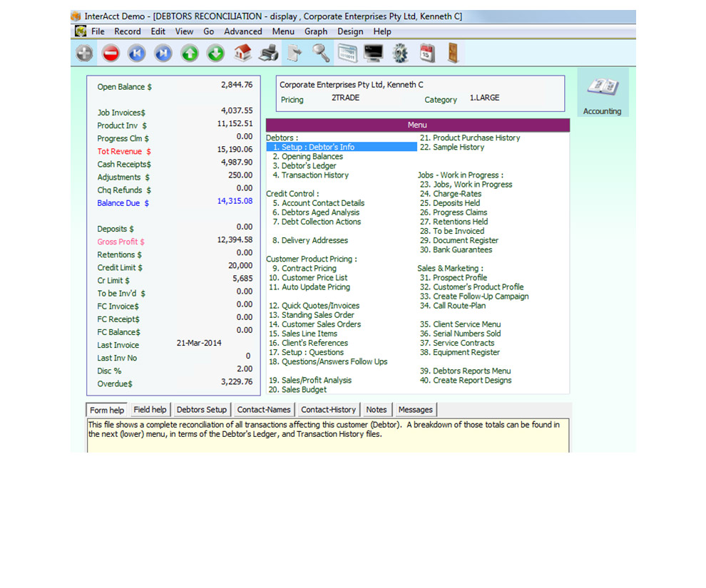Viewport: 706px width, 588px height.
Task: Switch to the Form help tab
Action: [107, 410]
